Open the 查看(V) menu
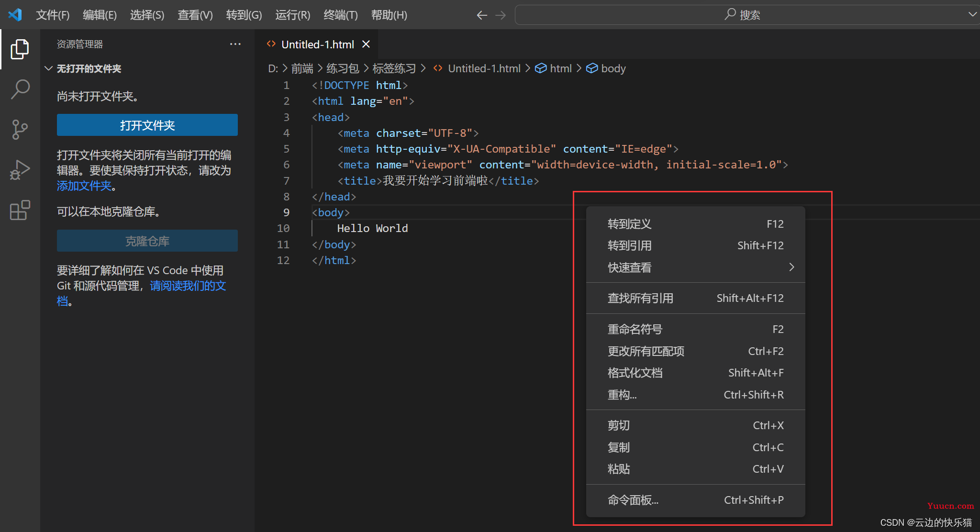 [x=195, y=15]
